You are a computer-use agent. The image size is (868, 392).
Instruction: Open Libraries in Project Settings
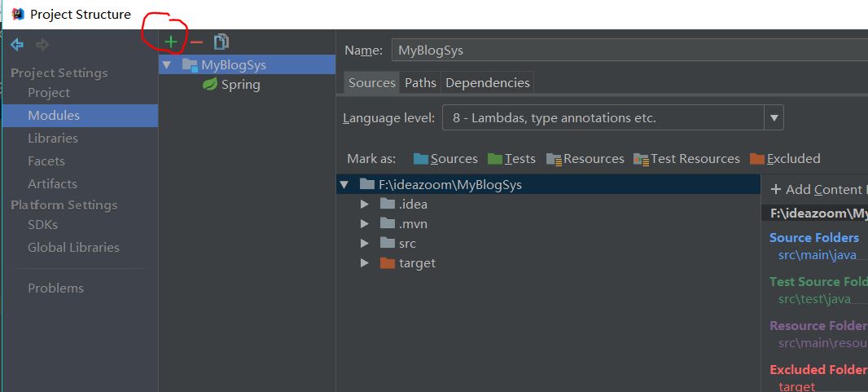point(53,139)
